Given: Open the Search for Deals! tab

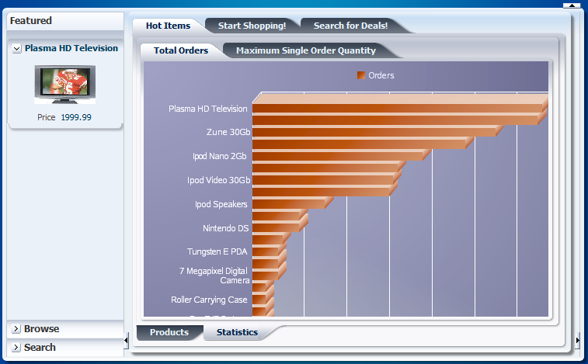Looking at the screenshot, I should (350, 26).
